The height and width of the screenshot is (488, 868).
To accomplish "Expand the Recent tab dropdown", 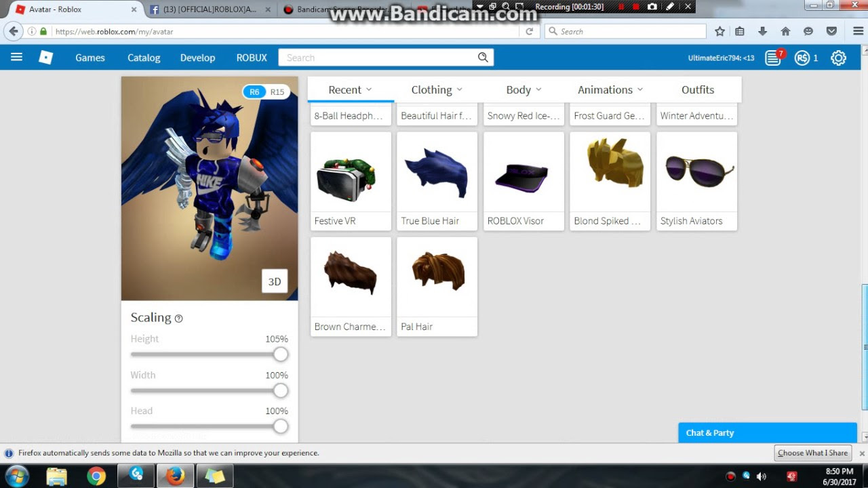I will [351, 89].
